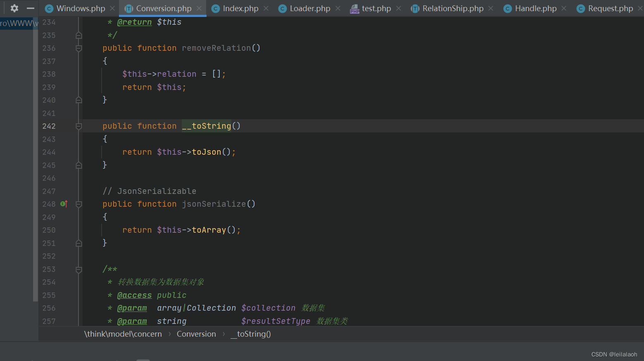Click the class icon on Handle.php tab
This screenshot has width=644, height=361.
[x=507, y=8]
